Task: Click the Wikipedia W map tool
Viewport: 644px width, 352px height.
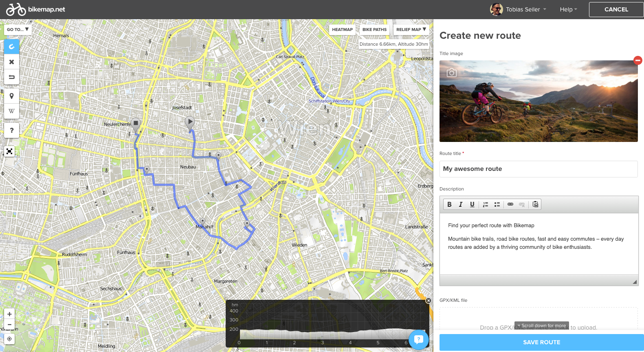Action: pos(11,111)
